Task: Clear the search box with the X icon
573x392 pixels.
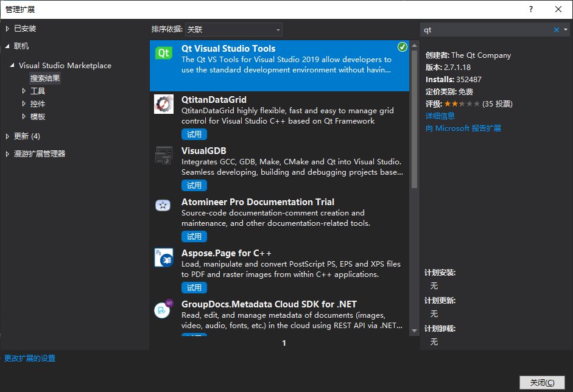Action: click(x=556, y=30)
